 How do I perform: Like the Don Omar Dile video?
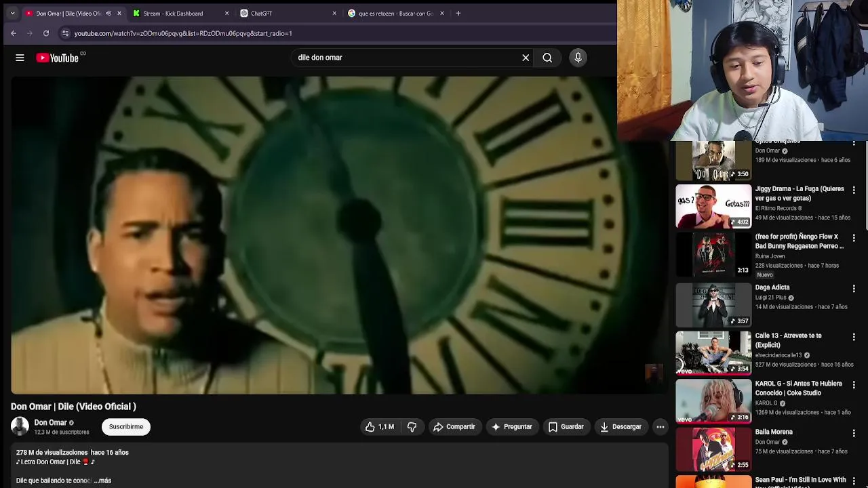pyautogui.click(x=380, y=426)
